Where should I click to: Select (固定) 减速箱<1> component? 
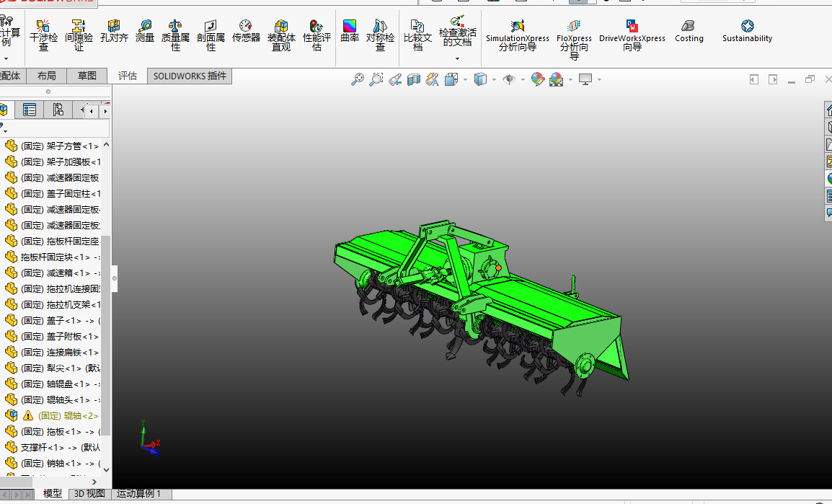pos(51,273)
